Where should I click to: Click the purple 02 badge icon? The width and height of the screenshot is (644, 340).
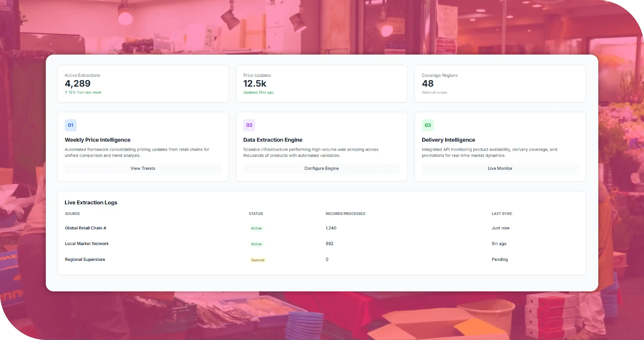249,125
